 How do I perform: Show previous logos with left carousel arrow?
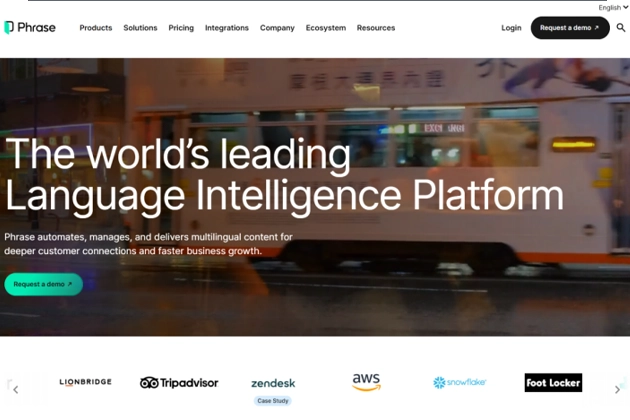16,389
